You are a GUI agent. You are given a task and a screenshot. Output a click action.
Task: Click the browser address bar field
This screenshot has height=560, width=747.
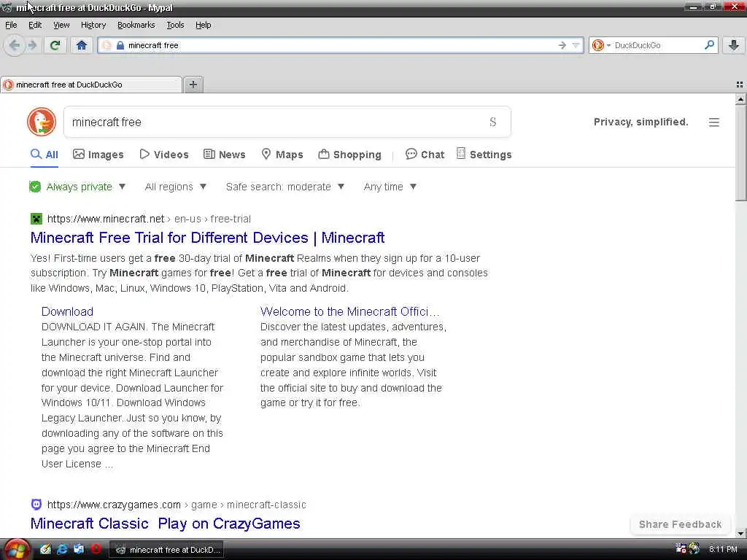coord(341,45)
